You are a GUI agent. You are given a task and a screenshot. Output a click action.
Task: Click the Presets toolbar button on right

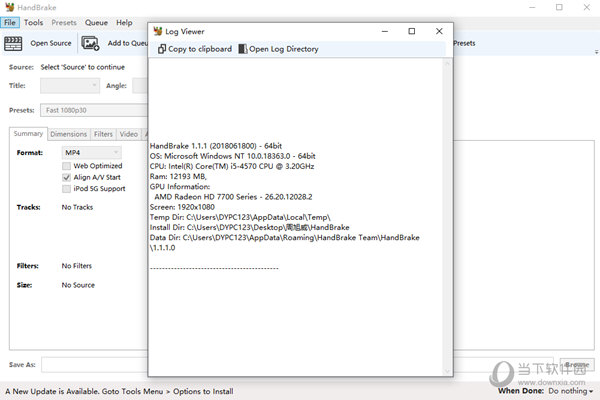point(464,43)
